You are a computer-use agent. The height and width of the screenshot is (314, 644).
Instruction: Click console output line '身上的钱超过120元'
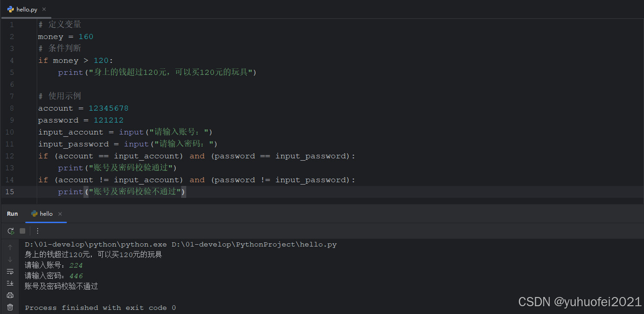94,255
